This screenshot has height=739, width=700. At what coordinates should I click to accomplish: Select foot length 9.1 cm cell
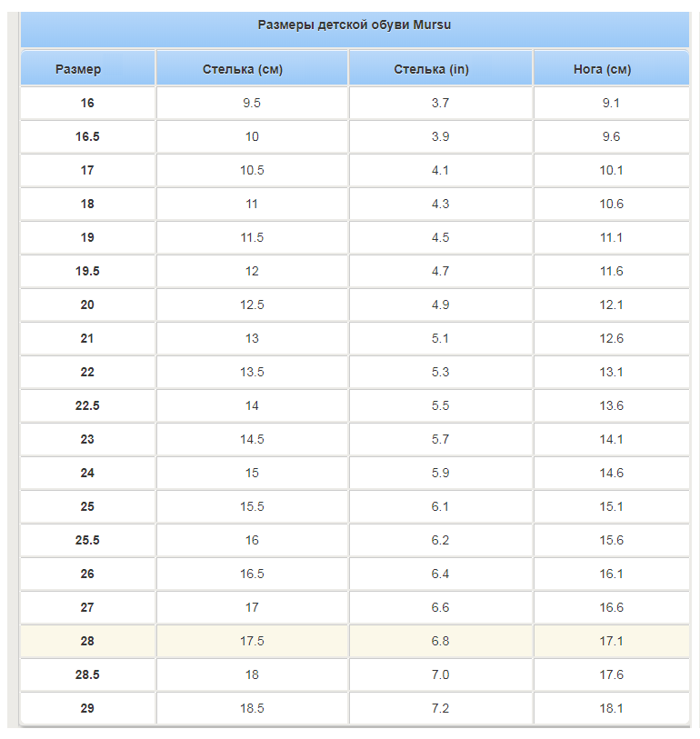[x=611, y=103]
